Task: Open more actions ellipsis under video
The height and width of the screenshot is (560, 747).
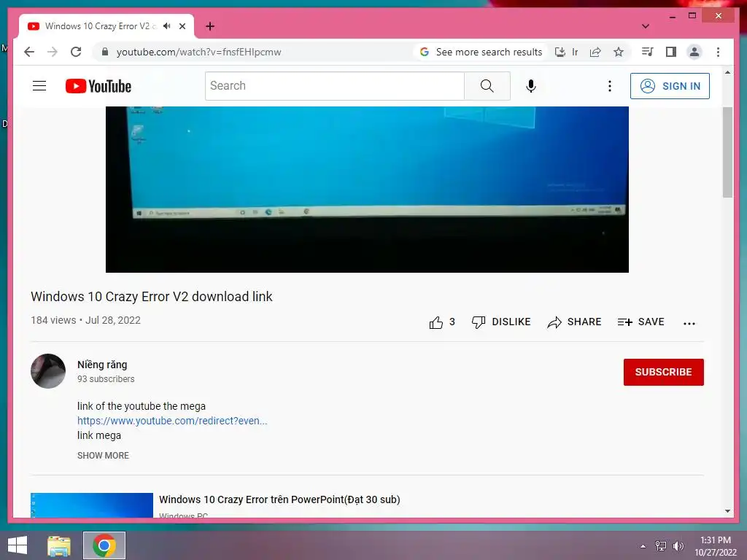Action: pyautogui.click(x=689, y=323)
